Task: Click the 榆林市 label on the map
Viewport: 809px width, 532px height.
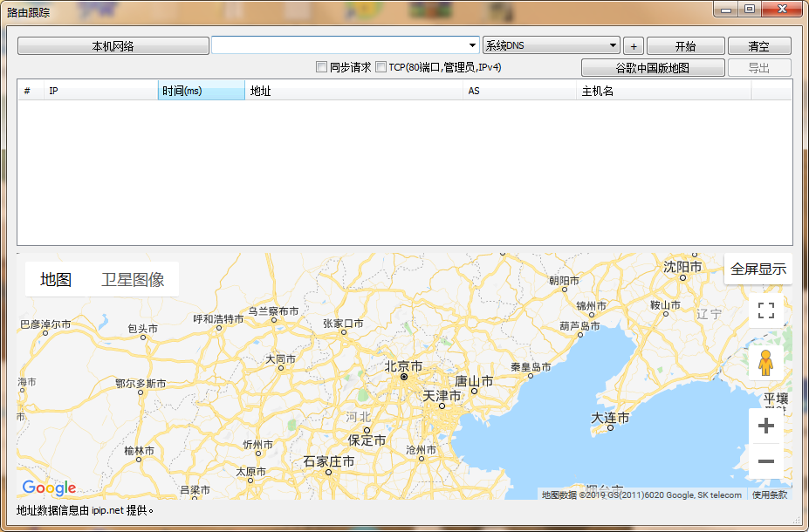Action: click(x=140, y=451)
